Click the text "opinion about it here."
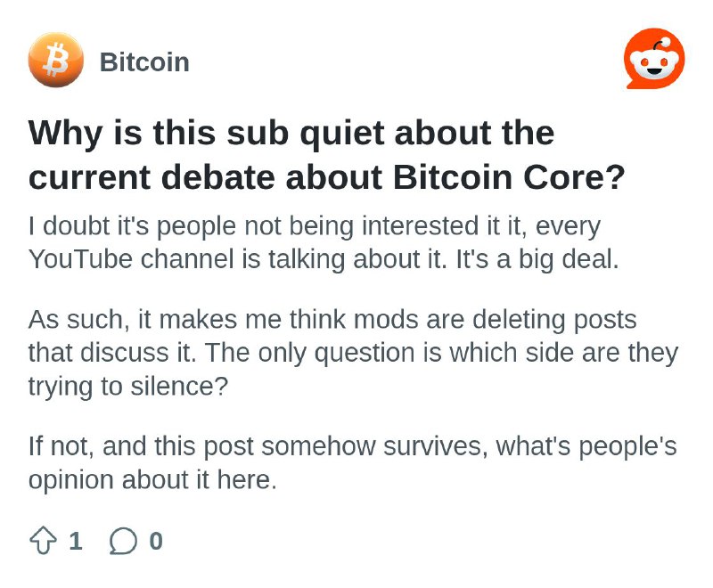 click(152, 480)
